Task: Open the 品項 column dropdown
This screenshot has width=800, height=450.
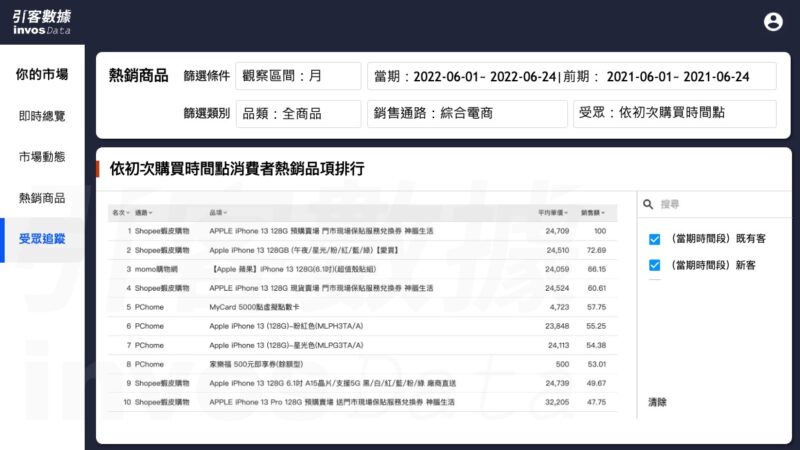Action: (226, 213)
